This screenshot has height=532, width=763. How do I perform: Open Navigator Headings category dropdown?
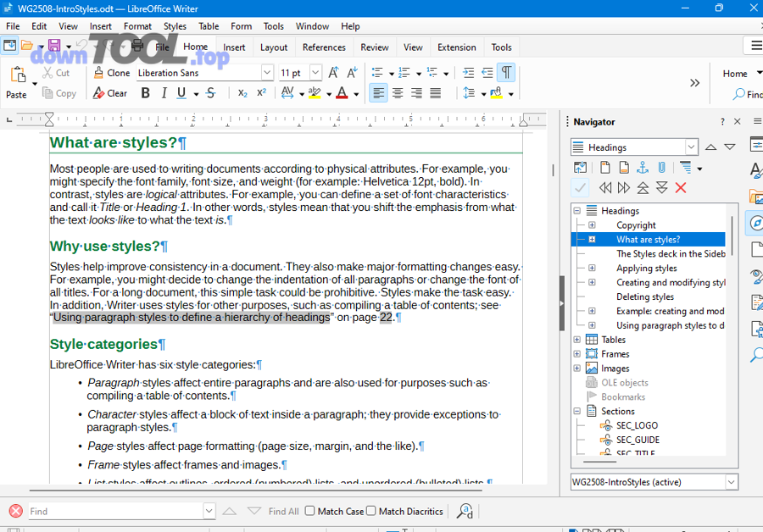click(x=692, y=147)
